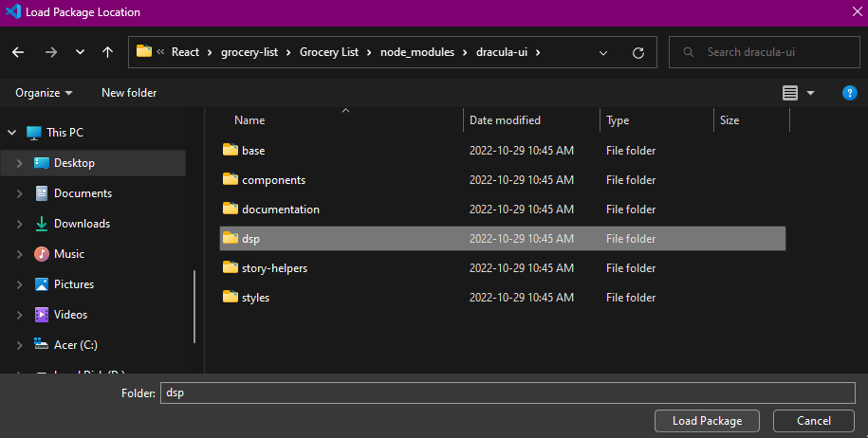Open the view options dropdown arrow
Viewport: 868px width, 438px height.
(x=810, y=93)
